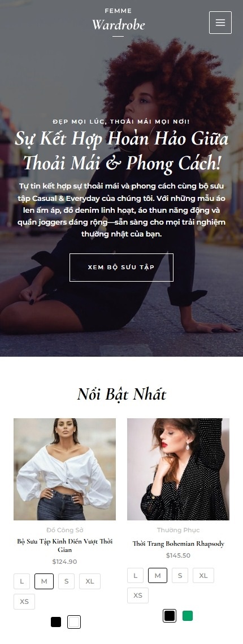Select size L for Bohemian Rhapsody

(135, 576)
